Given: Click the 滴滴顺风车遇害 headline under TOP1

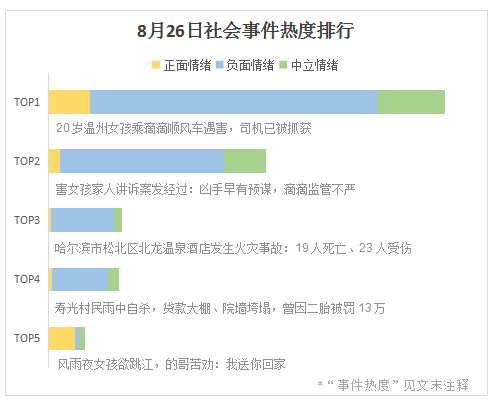Looking at the screenshot, I should click(x=184, y=128).
